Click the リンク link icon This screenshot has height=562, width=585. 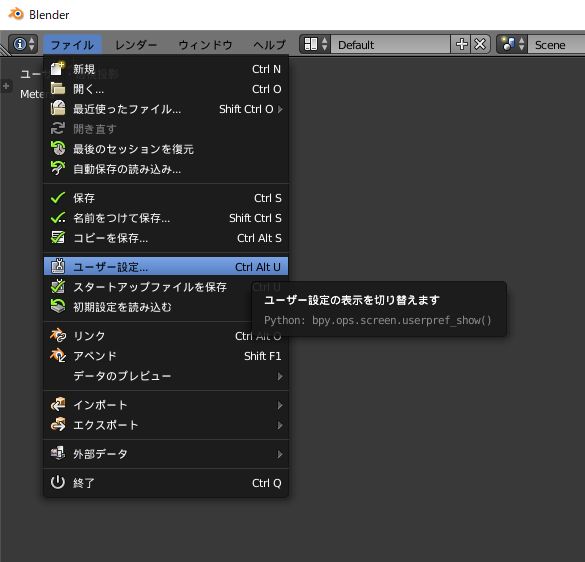pos(58,335)
